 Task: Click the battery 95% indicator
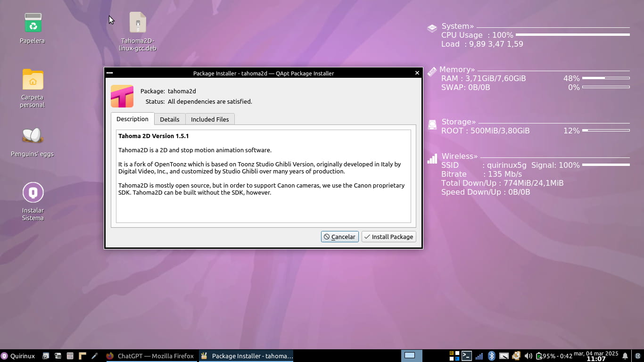pyautogui.click(x=554, y=356)
